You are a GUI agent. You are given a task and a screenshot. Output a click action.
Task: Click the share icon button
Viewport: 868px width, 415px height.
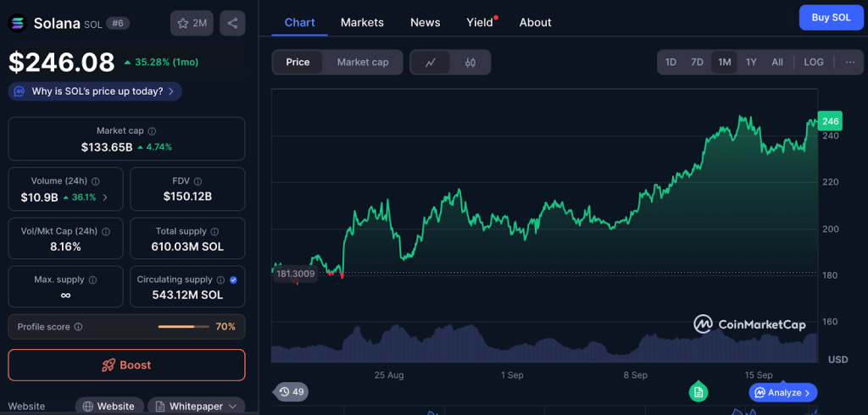pos(232,23)
